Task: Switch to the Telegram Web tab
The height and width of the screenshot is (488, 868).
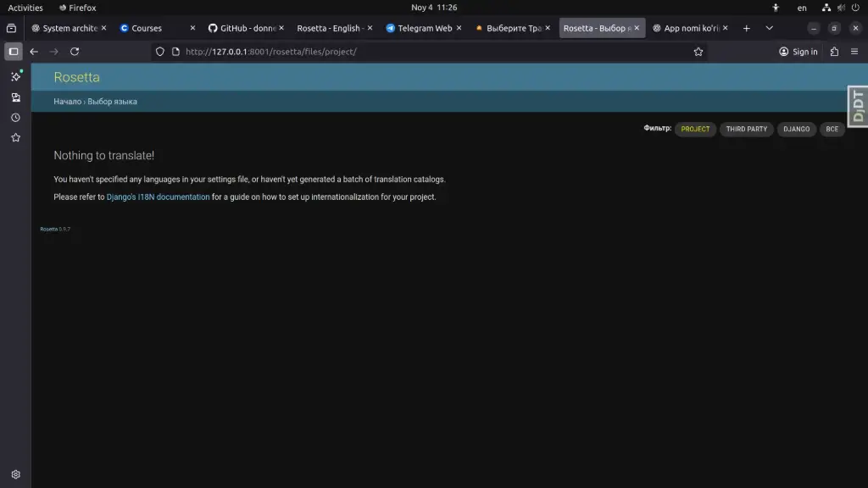Action: click(420, 28)
